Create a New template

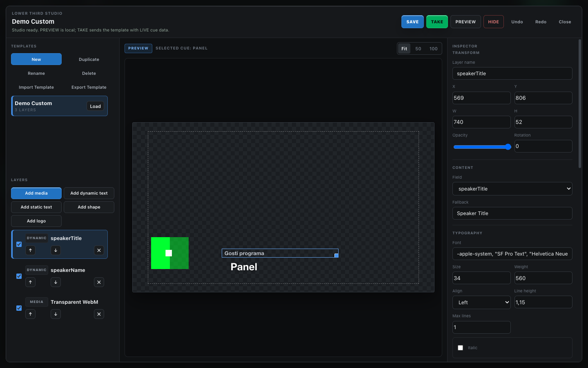pyautogui.click(x=36, y=59)
